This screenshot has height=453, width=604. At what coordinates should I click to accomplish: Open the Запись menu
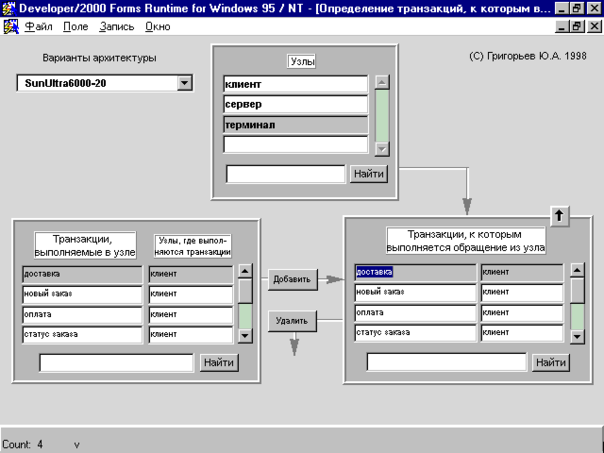pos(116,27)
